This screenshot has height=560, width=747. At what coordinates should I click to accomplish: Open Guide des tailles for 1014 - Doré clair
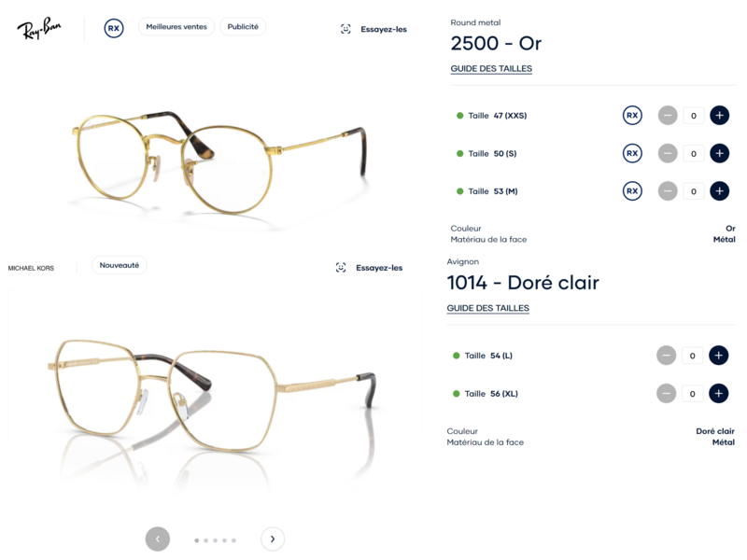[x=487, y=308]
